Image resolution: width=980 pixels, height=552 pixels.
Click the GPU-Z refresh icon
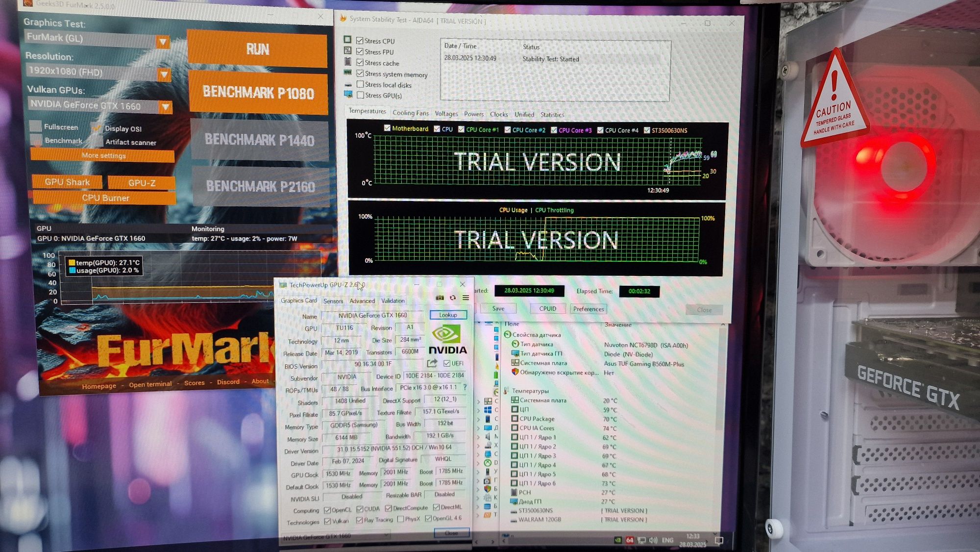coord(453,298)
